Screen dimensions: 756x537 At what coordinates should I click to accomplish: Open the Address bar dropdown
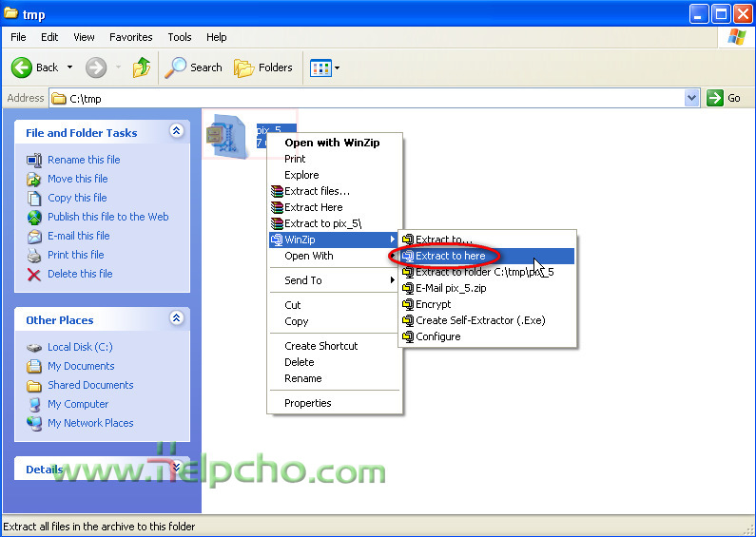691,98
